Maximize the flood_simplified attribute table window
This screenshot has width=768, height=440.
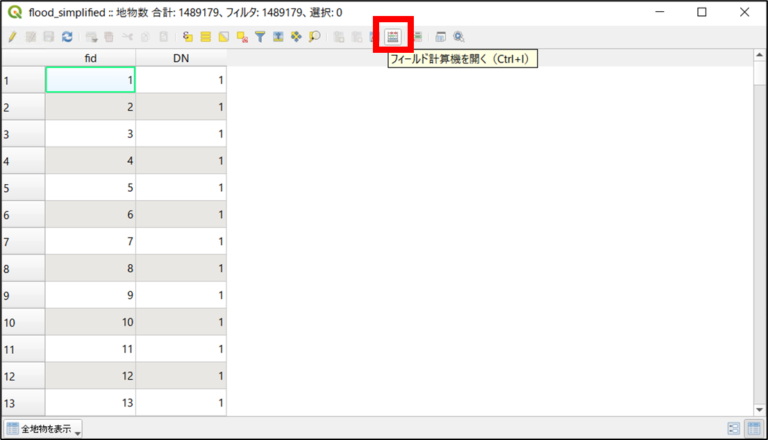coord(702,12)
